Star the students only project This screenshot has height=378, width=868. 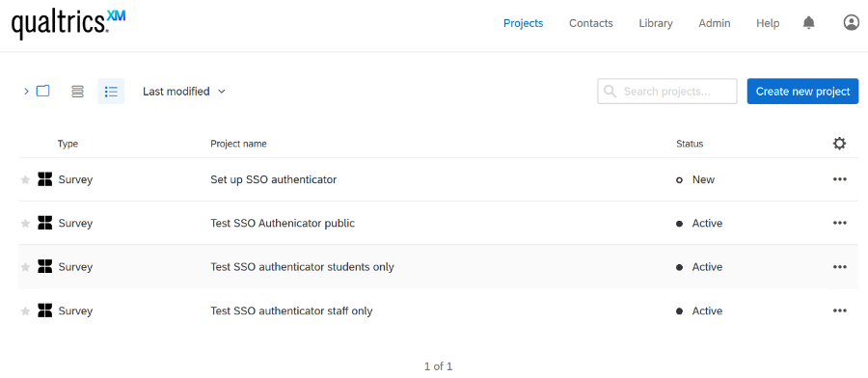[x=25, y=267]
